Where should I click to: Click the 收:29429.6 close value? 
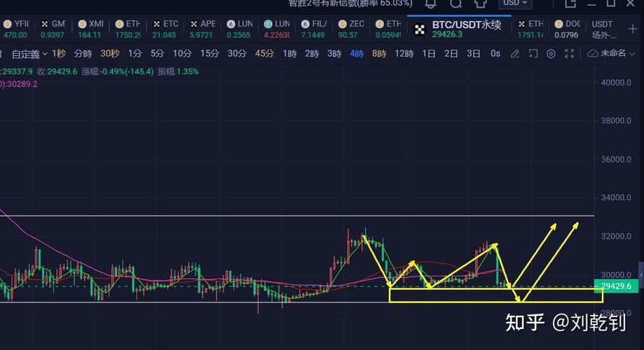pos(57,71)
